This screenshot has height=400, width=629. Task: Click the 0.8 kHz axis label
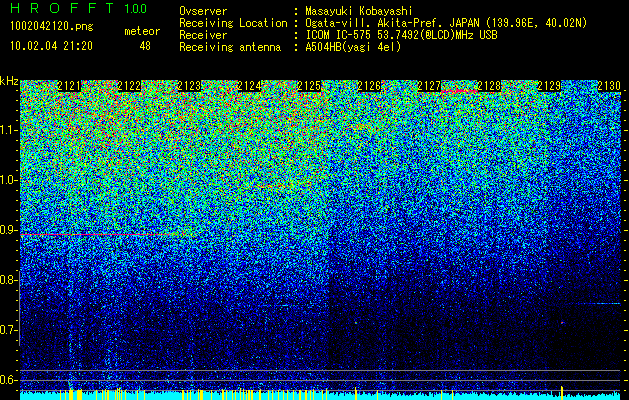tap(9, 280)
